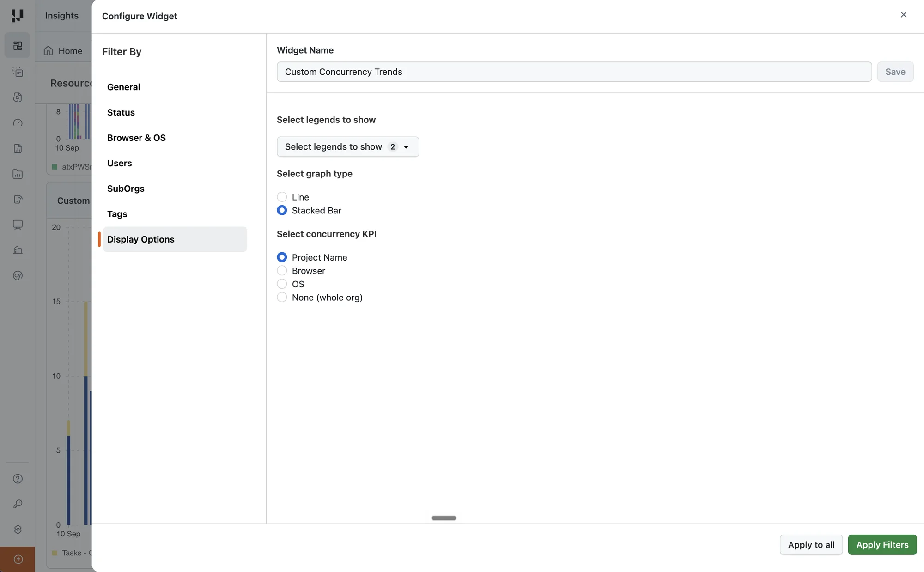Select the Stacked Bar graph type

(282, 210)
